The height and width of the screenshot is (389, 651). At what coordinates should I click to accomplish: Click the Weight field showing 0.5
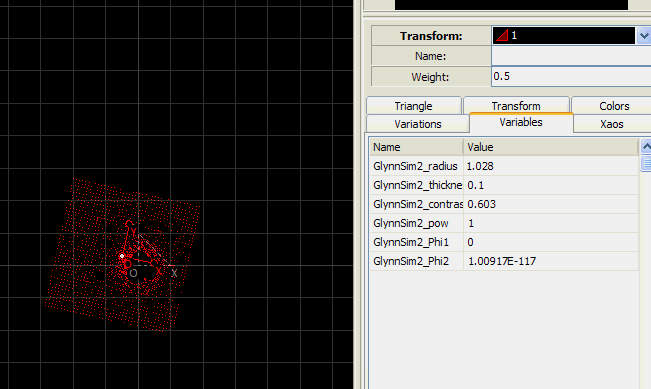pyautogui.click(x=571, y=76)
